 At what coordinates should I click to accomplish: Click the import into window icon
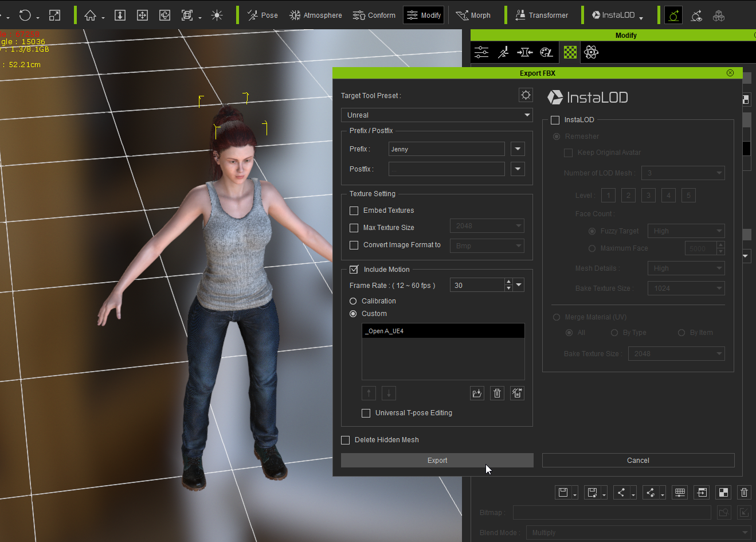(x=702, y=493)
